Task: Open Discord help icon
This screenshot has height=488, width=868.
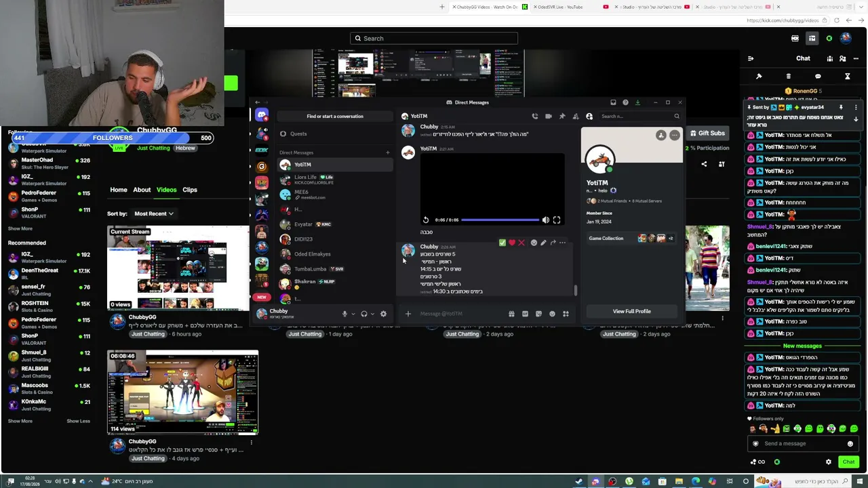Action: 625,102
